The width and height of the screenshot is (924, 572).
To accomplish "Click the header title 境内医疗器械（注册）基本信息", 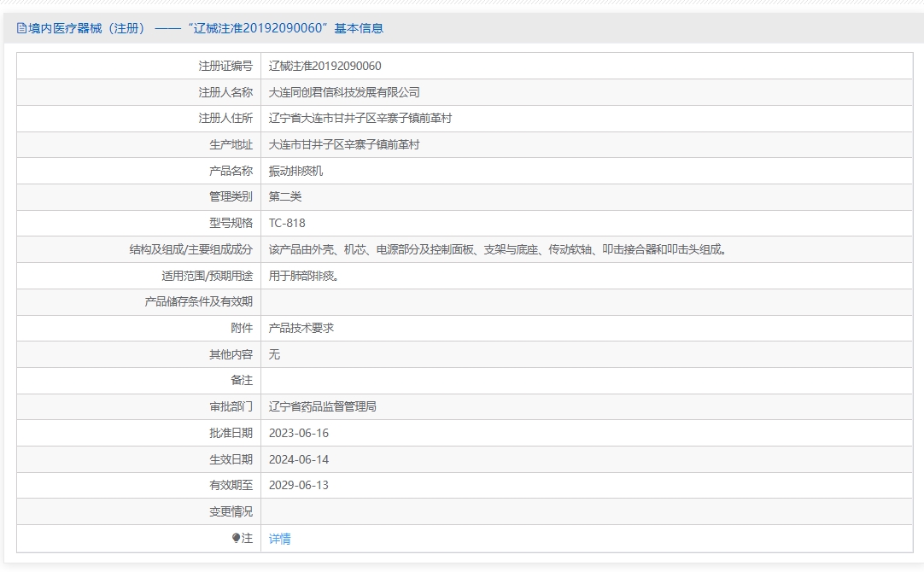I will click(x=206, y=28).
